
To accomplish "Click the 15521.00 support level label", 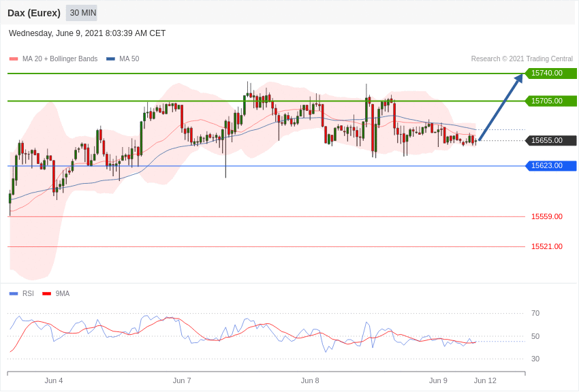I will 547,246.
